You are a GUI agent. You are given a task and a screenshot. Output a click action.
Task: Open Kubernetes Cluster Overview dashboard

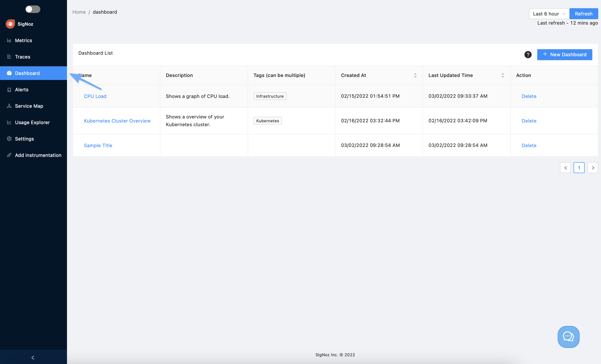pyautogui.click(x=117, y=121)
